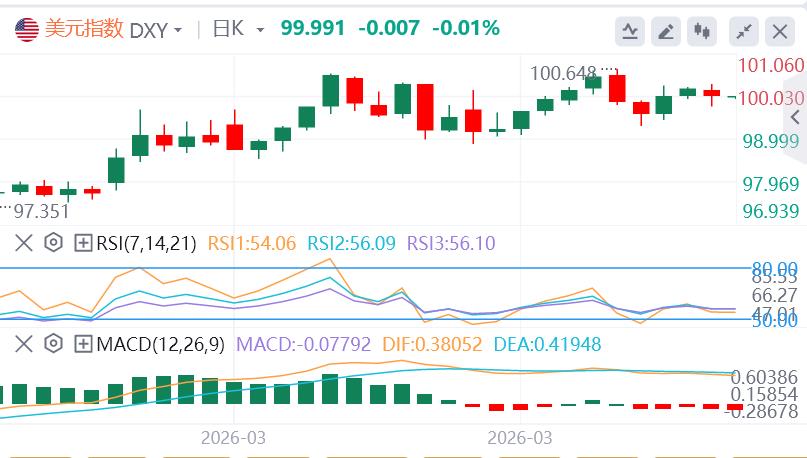Click the MACD(12,26,9) indicator label
The image size is (807, 458).
tap(161, 345)
